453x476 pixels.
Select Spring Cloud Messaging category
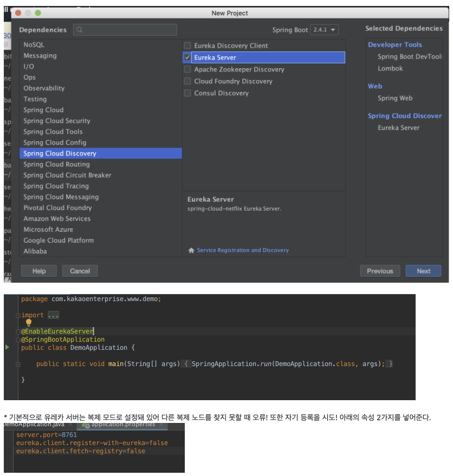coord(101,197)
